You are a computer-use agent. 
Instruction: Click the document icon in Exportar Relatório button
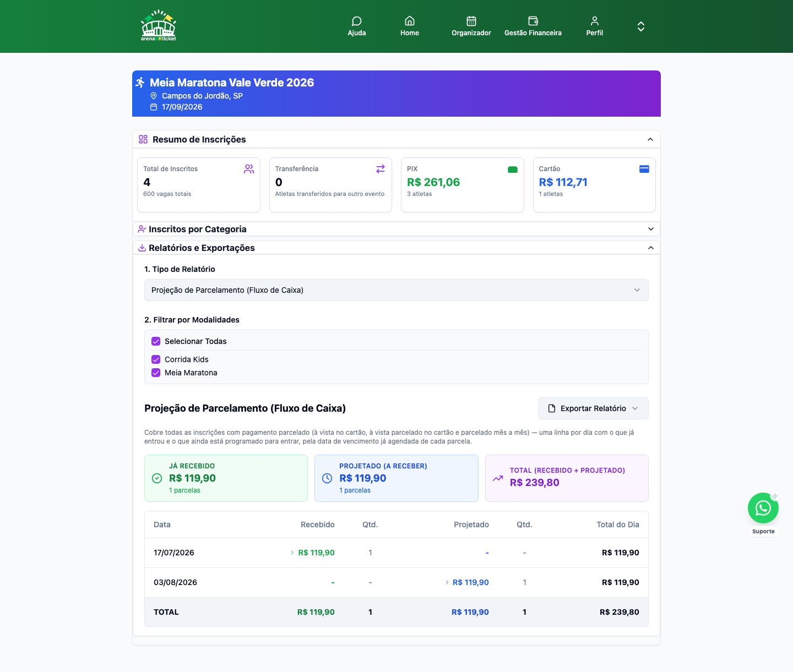(552, 408)
